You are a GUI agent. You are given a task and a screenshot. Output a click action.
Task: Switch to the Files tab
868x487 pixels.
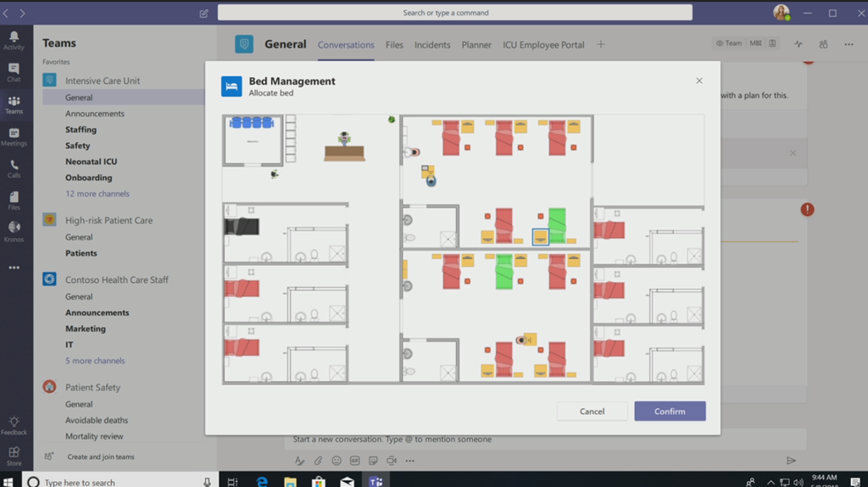click(394, 45)
